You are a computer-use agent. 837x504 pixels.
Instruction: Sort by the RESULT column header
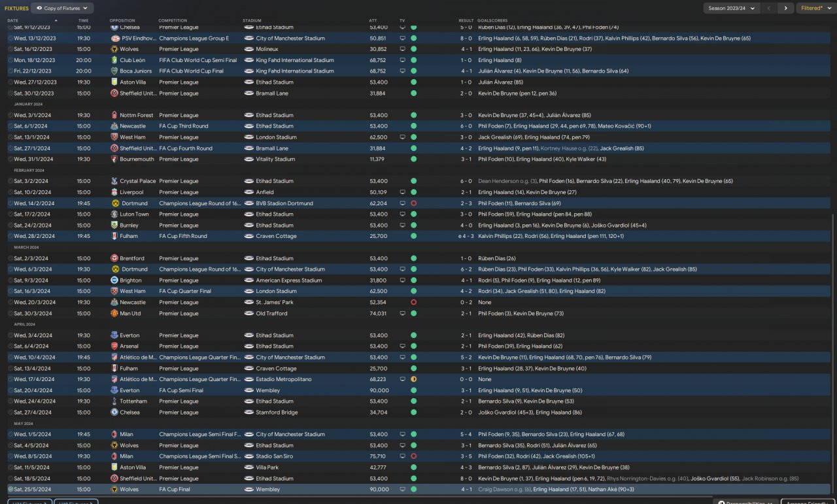466,20
